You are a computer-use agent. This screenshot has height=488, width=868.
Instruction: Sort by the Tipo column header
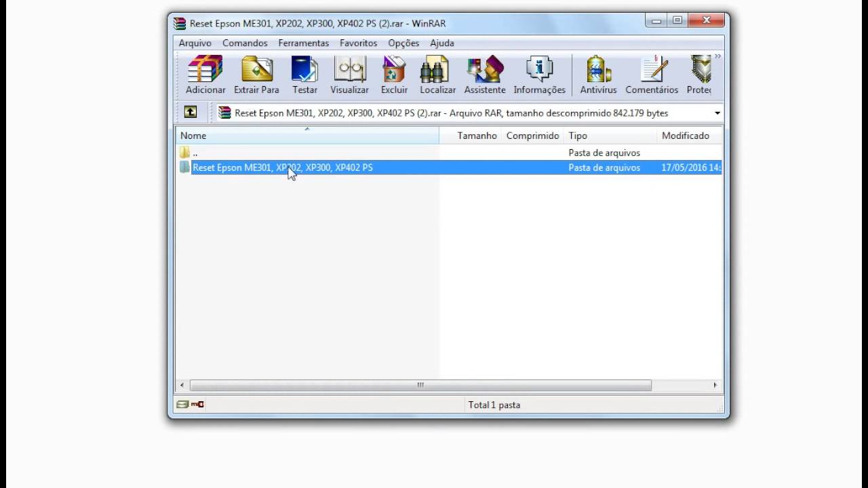[611, 136]
